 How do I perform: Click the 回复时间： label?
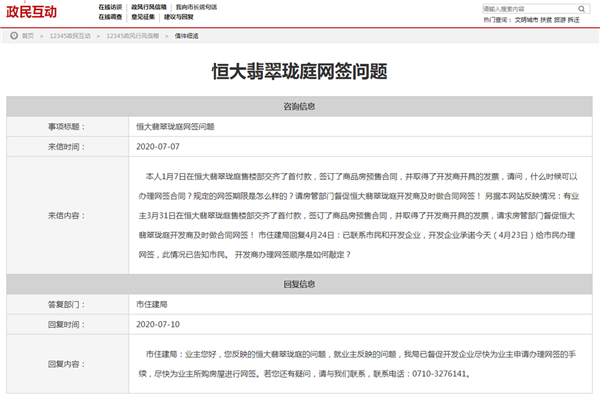coord(66,325)
